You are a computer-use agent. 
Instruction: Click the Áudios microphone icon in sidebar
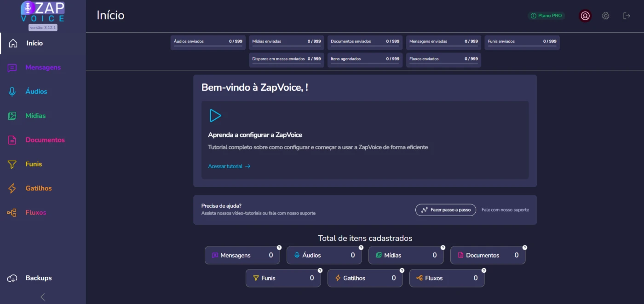12,92
